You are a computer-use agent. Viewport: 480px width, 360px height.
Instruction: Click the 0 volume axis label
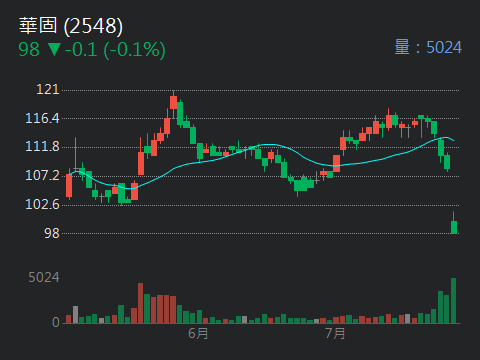56,322
